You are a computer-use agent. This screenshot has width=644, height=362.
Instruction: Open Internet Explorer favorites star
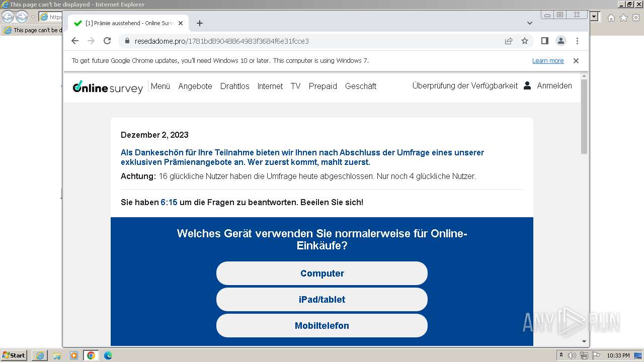tap(623, 18)
